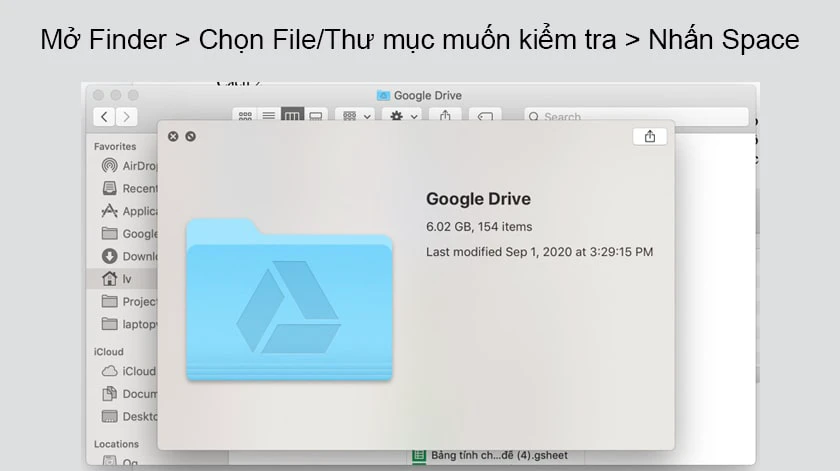The width and height of the screenshot is (840, 471).
Task: Click the round button beside the Quick Look close button
Action: [190, 137]
